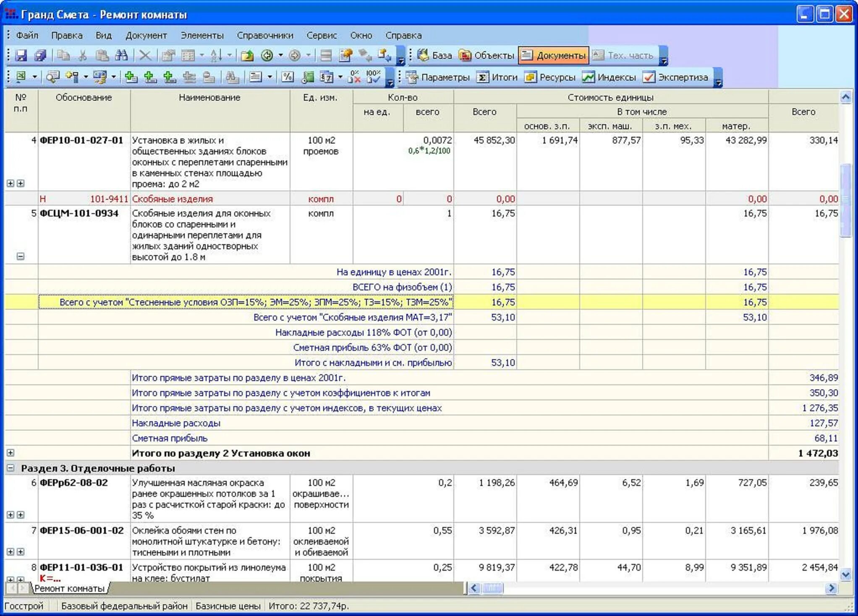Click the vertical scrollbar thumb
Viewport: 858px width, 616px height.
click(x=845, y=201)
